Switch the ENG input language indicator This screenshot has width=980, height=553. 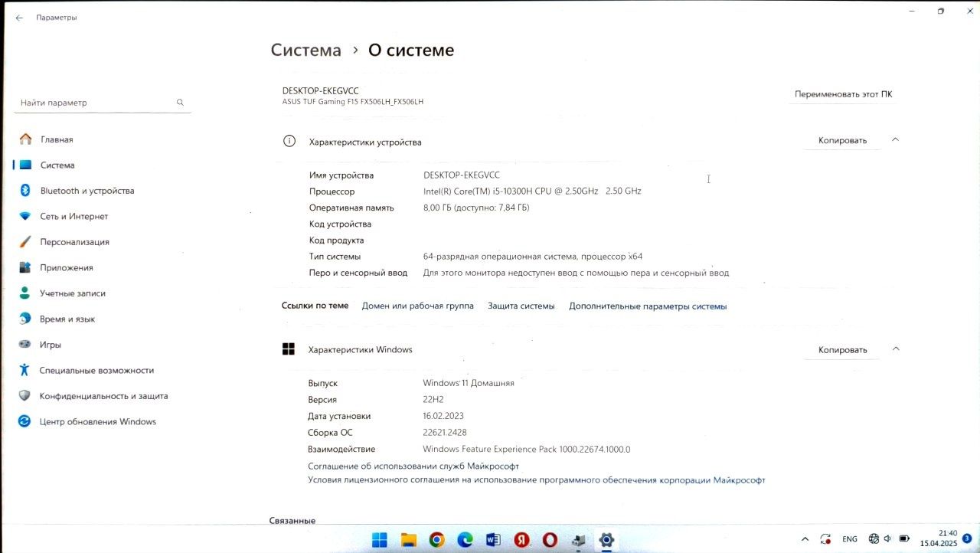pyautogui.click(x=850, y=539)
